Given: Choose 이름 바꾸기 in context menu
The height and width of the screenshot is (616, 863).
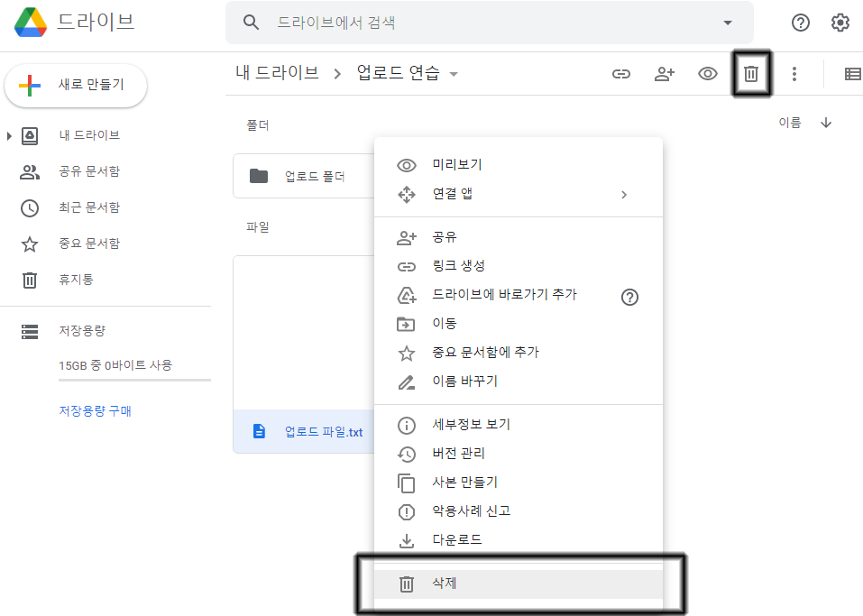Looking at the screenshot, I should point(519,382).
